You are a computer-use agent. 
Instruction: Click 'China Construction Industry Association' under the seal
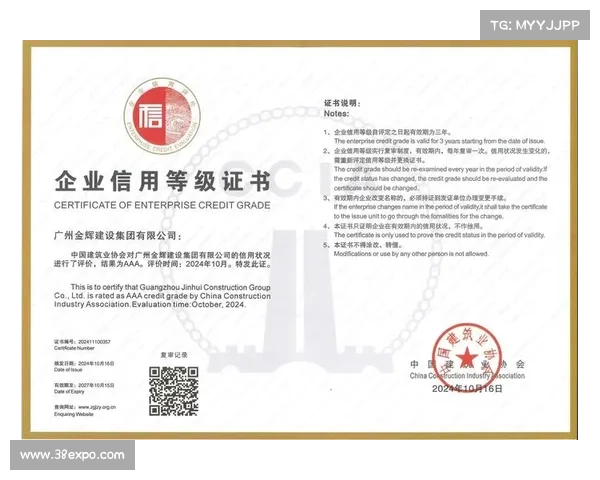[467, 376]
